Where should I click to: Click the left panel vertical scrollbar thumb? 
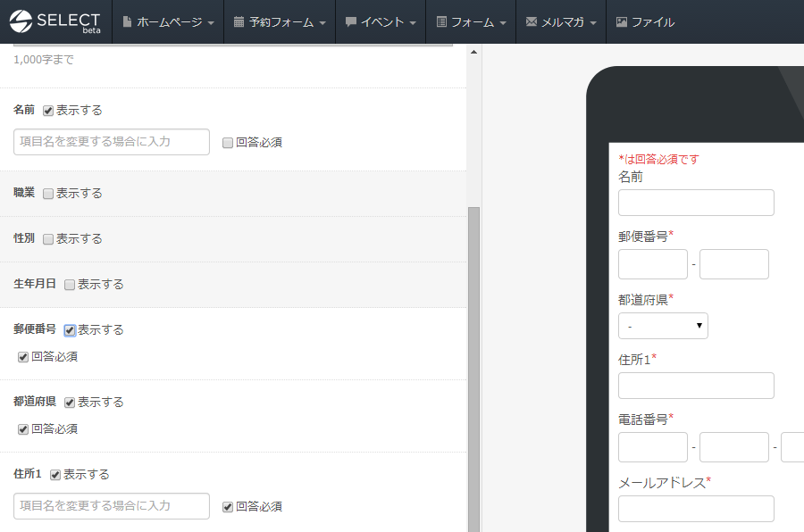[x=474, y=357]
